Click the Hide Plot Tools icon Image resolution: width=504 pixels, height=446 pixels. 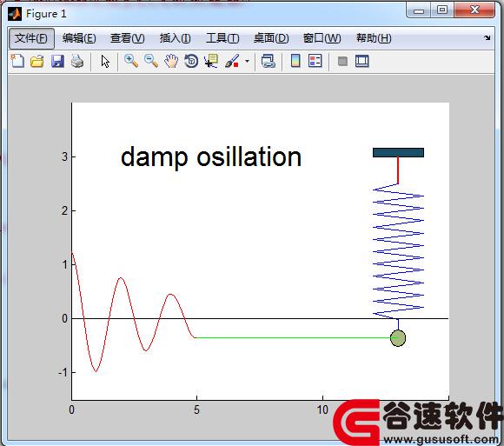342,61
